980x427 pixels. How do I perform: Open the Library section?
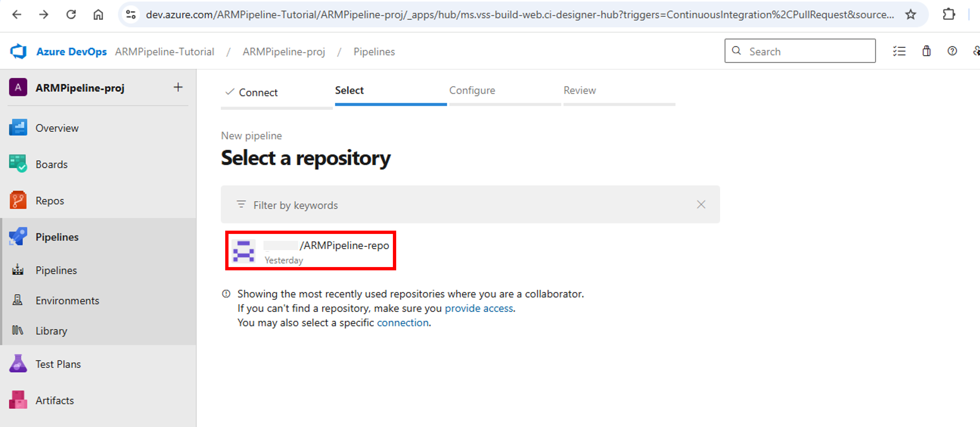point(51,331)
